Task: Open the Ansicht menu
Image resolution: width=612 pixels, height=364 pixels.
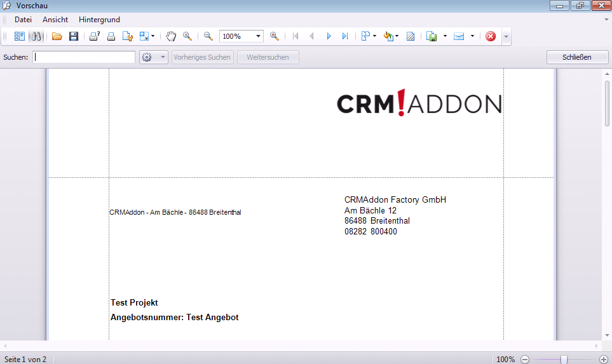Action: pos(55,20)
